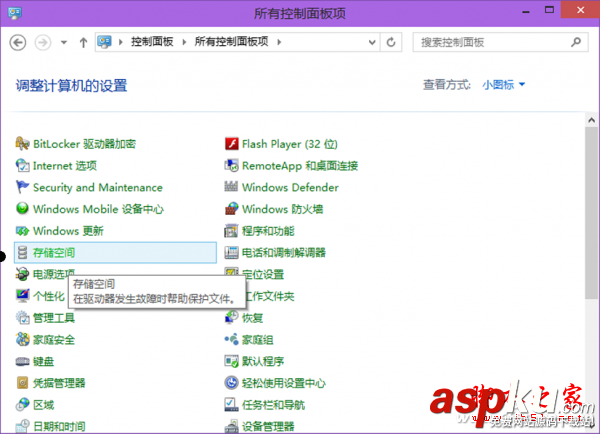Click the control panel icon in address bar
Screen dimensions: 600x434
pyautogui.click(x=104, y=42)
